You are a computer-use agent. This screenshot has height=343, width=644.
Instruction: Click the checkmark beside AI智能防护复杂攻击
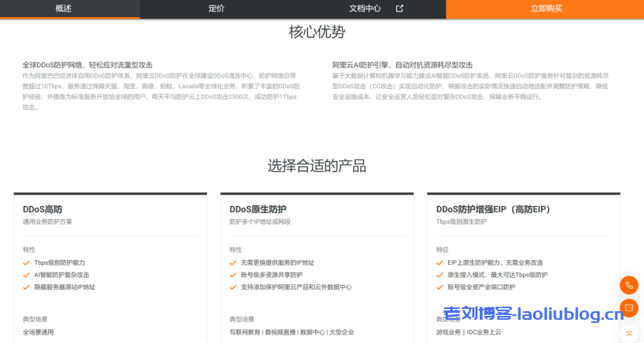(26, 276)
